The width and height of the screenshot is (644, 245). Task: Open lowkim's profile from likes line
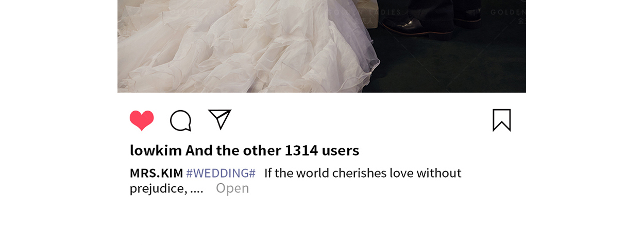(x=156, y=150)
